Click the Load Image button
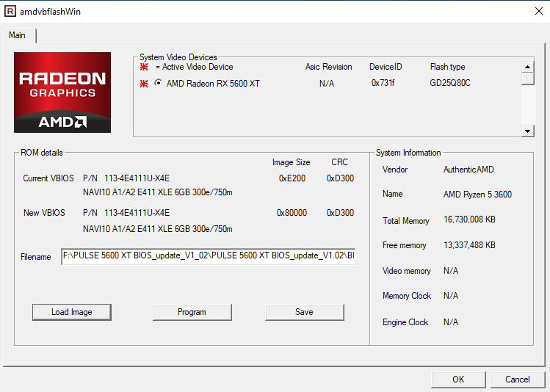Image resolution: width=550 pixels, height=392 pixels. [71, 312]
